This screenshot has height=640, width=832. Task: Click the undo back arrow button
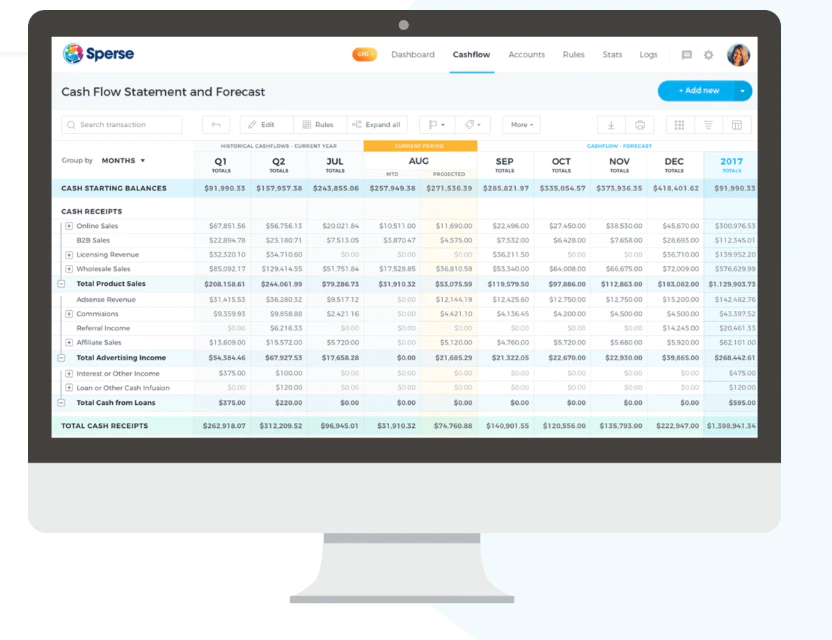pos(216,125)
